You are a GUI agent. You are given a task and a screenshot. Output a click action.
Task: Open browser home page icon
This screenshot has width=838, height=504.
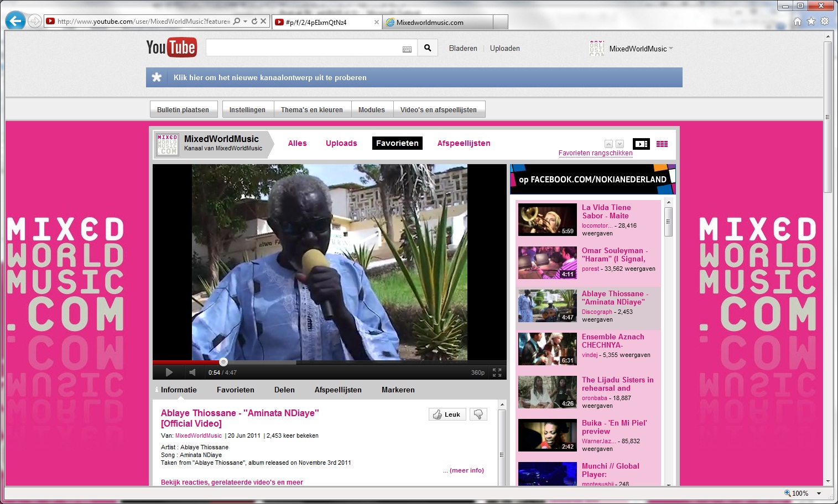point(797,22)
